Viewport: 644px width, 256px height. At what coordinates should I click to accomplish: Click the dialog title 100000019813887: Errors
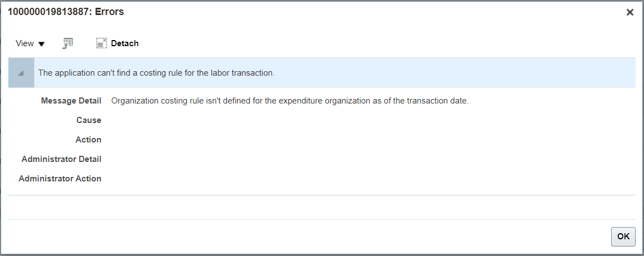pyautogui.click(x=66, y=12)
